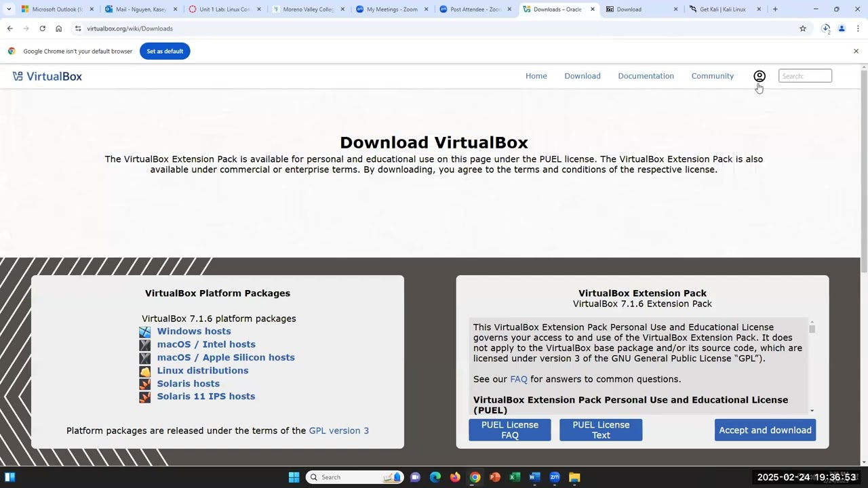Image resolution: width=868 pixels, height=488 pixels.
Task: Click the license box scroll-down arrow
Action: [812, 411]
